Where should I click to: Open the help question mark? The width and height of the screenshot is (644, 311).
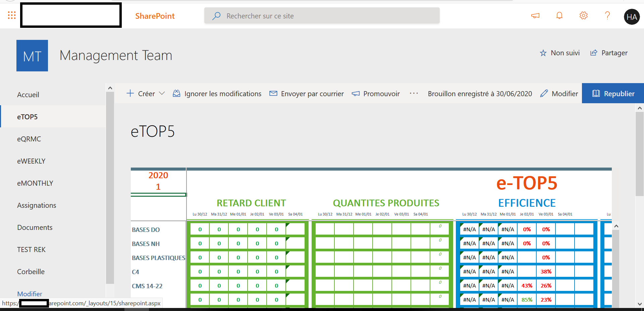point(607,15)
